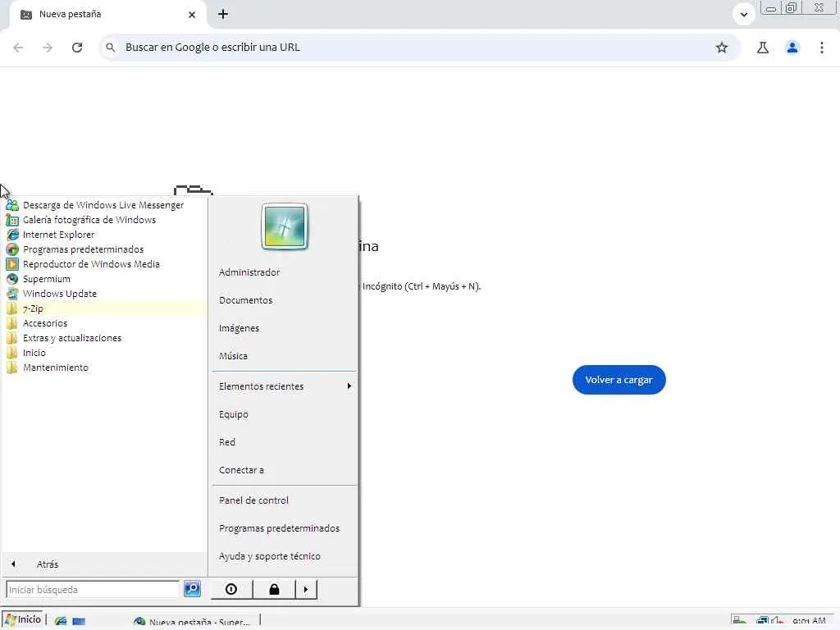Click the volume tray icon
The width and height of the screenshot is (840, 630).
[777, 622]
